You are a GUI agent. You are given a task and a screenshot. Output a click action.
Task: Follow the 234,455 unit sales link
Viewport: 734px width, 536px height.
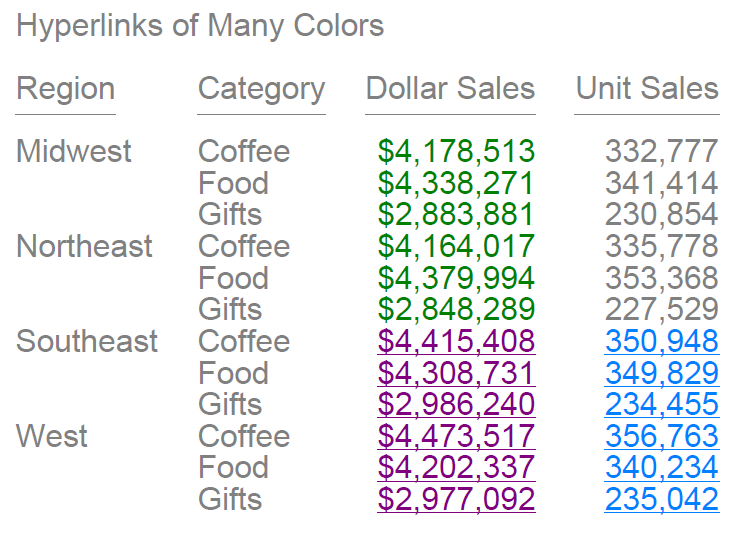click(661, 404)
